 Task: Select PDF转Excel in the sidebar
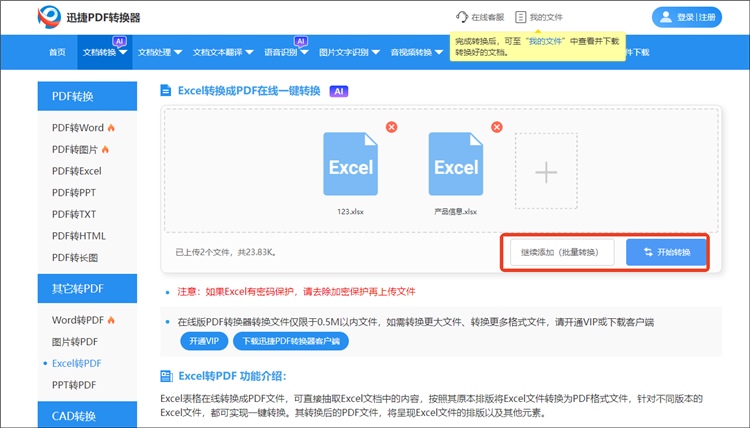click(x=77, y=171)
